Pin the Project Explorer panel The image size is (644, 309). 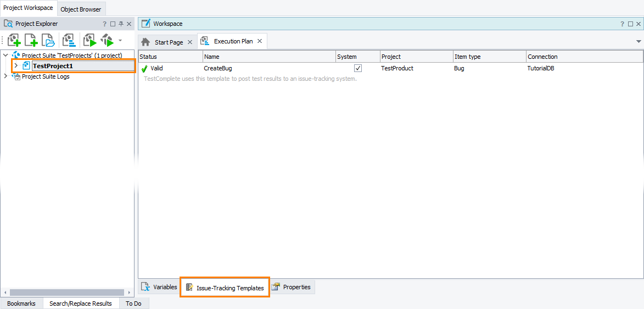(x=121, y=24)
